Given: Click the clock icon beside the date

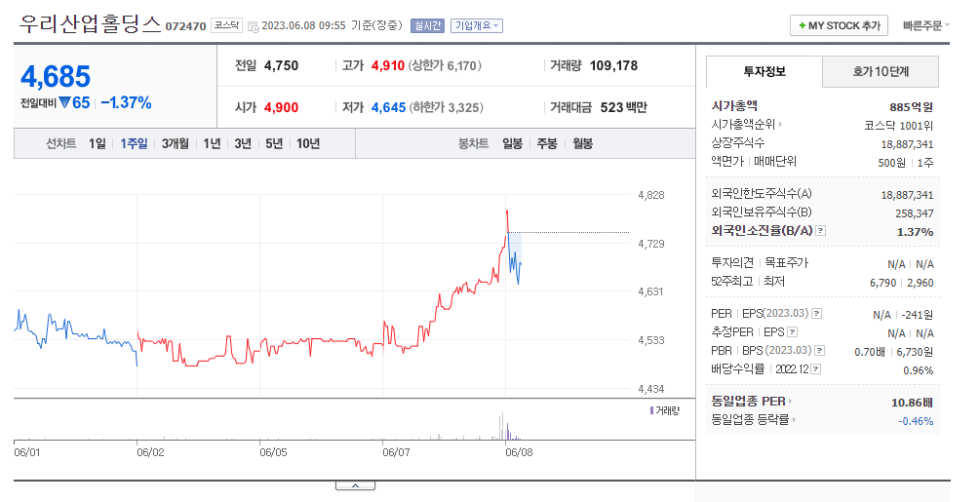Looking at the screenshot, I should 254,26.
